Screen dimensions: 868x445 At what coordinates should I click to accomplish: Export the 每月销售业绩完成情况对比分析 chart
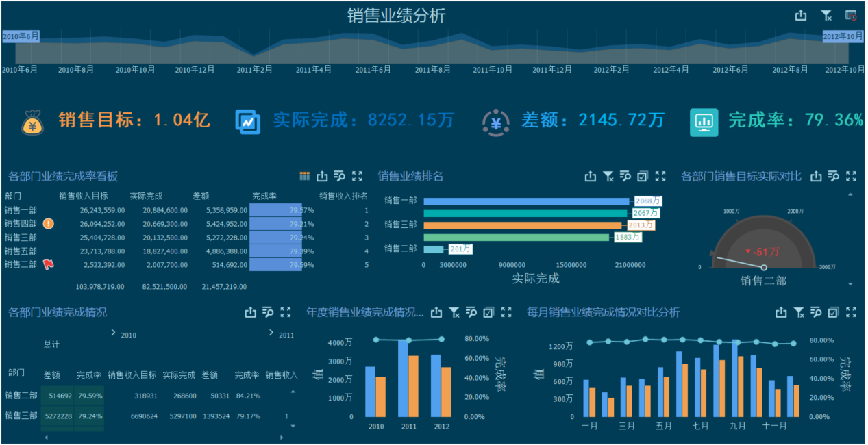781,312
